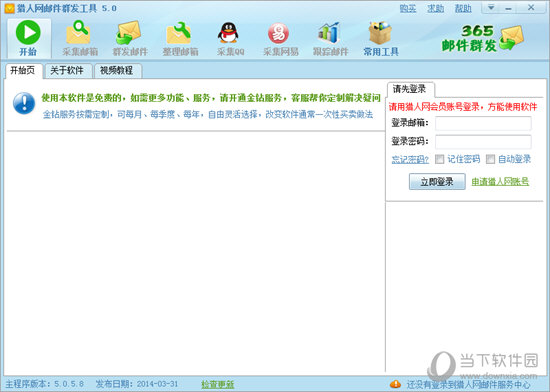This screenshot has height=392, width=550.
Task: Open the 采集QQ penguin tool
Action: [x=230, y=38]
